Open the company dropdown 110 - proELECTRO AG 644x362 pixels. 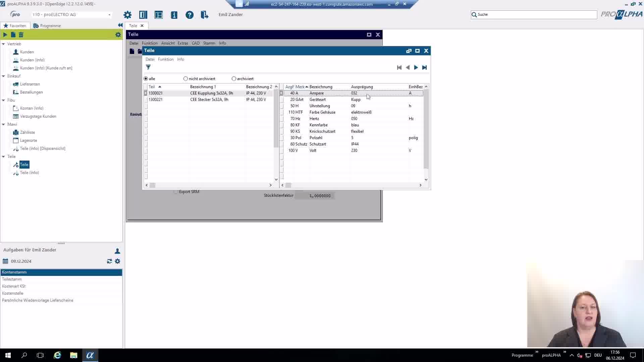[x=109, y=15]
